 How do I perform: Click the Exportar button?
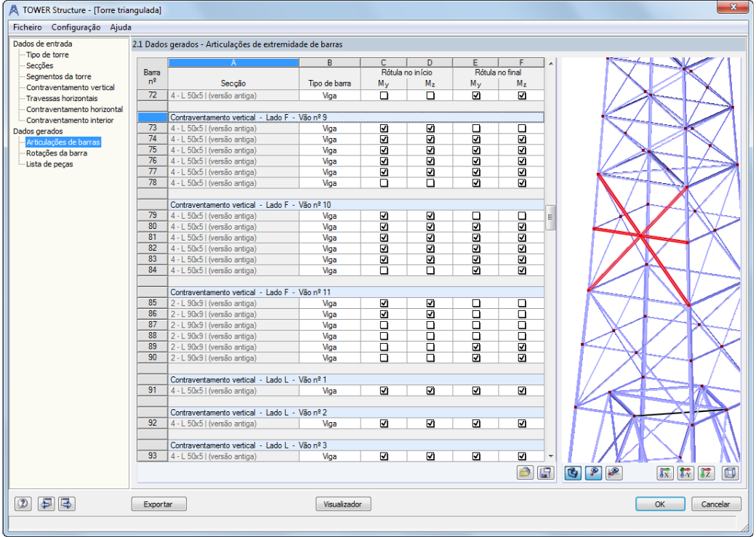pos(158,504)
